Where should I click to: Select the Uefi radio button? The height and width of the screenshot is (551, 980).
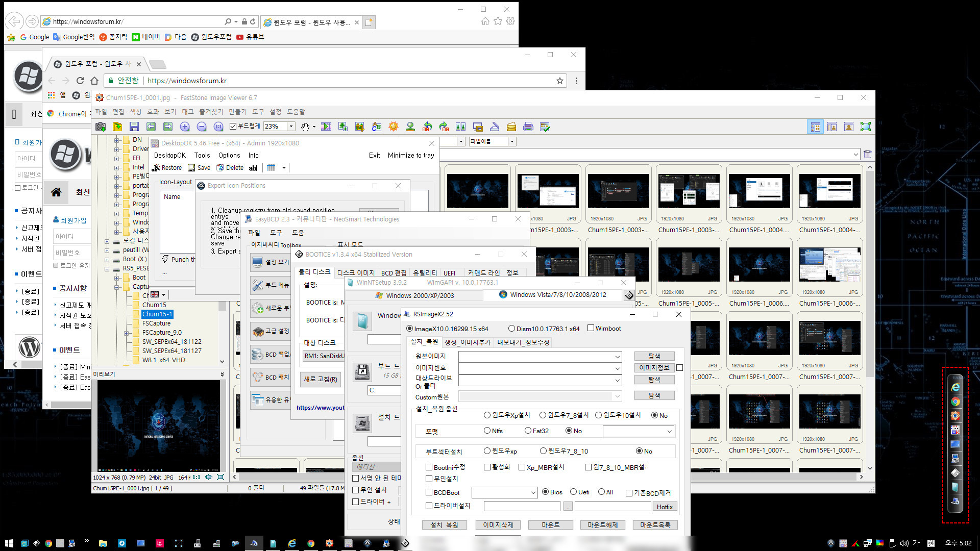573,492
